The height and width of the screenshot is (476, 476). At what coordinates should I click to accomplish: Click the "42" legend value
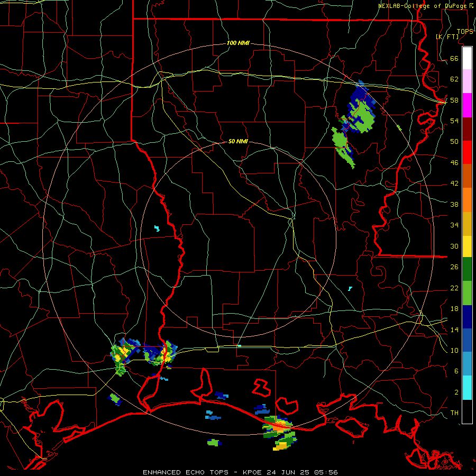(454, 183)
